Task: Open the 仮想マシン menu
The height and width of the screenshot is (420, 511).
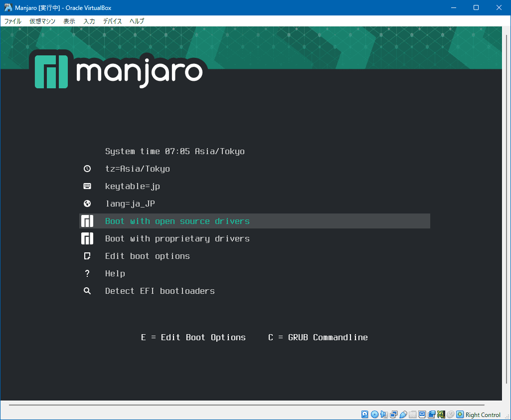Action: 42,21
